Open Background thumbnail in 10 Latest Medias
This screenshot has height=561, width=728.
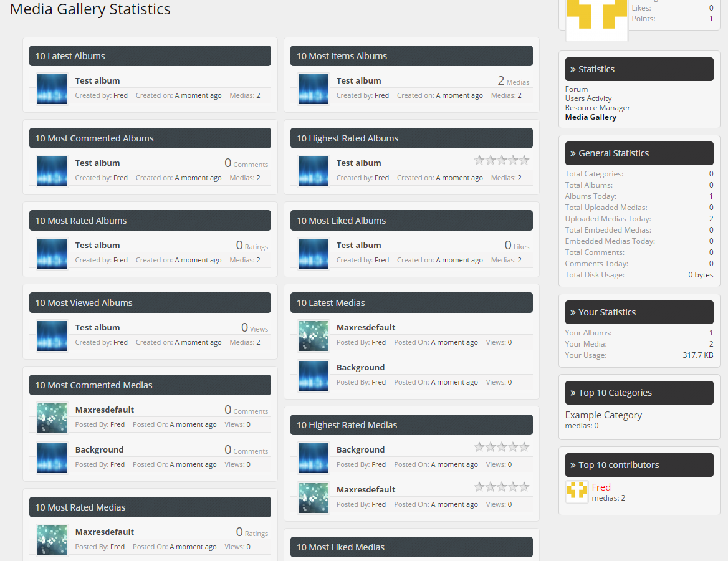(314, 376)
